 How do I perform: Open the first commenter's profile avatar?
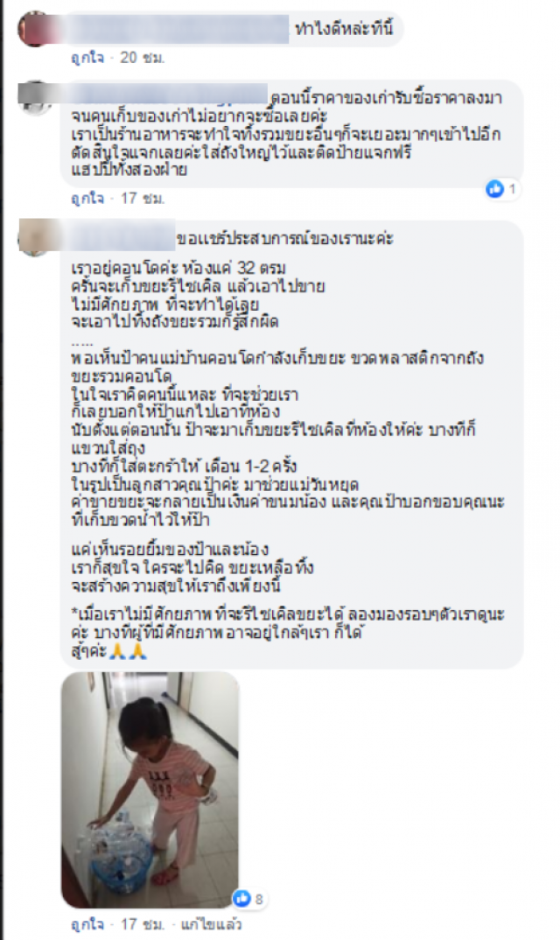coord(36,28)
